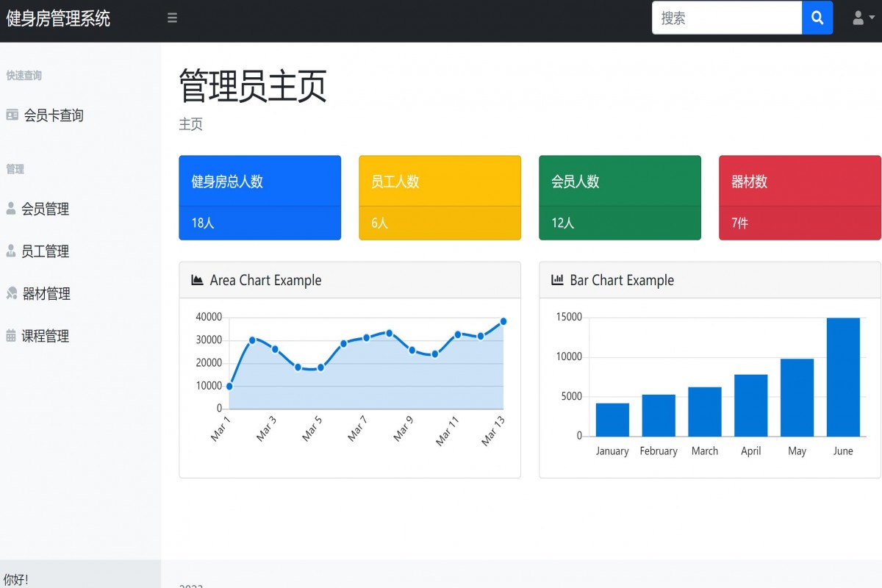Image resolution: width=882 pixels, height=588 pixels.
Task: Open the 会员卡查询 card icon in sidebar
Action: coord(11,115)
